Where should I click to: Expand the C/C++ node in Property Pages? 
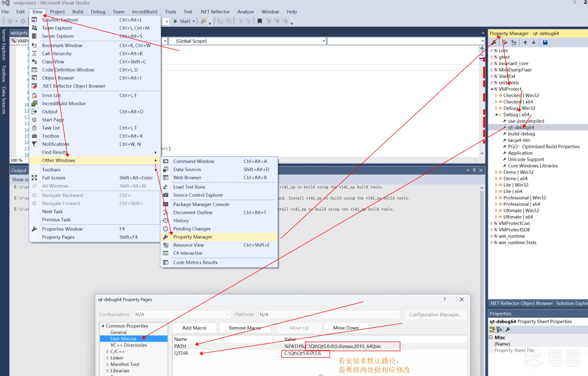107,351
